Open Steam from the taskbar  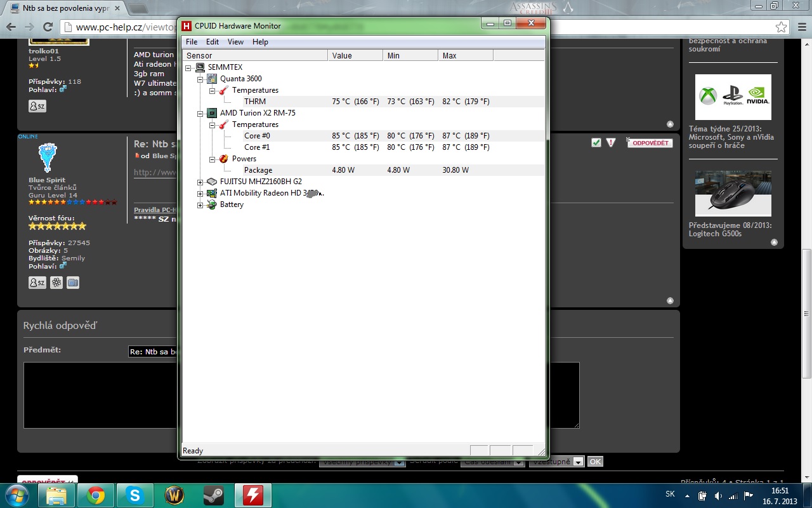click(214, 495)
